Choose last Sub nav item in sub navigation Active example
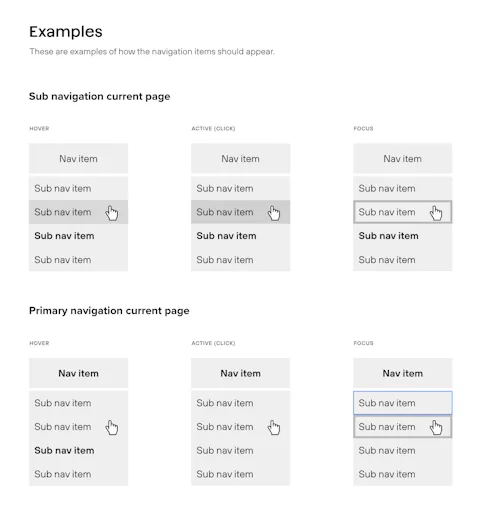This screenshot has width=480, height=512. point(240,260)
